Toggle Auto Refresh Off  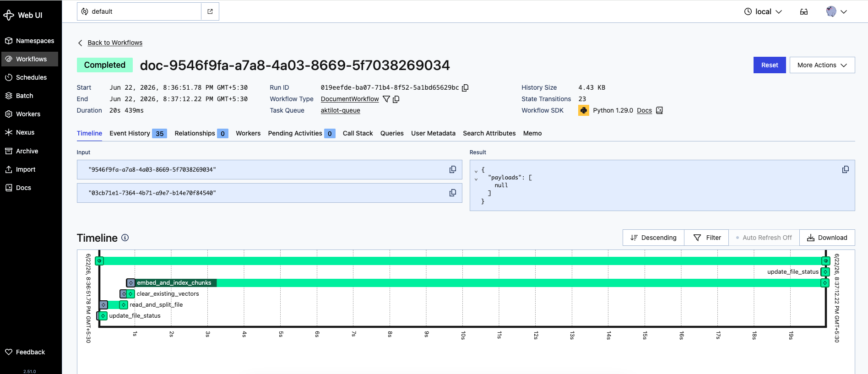point(764,238)
